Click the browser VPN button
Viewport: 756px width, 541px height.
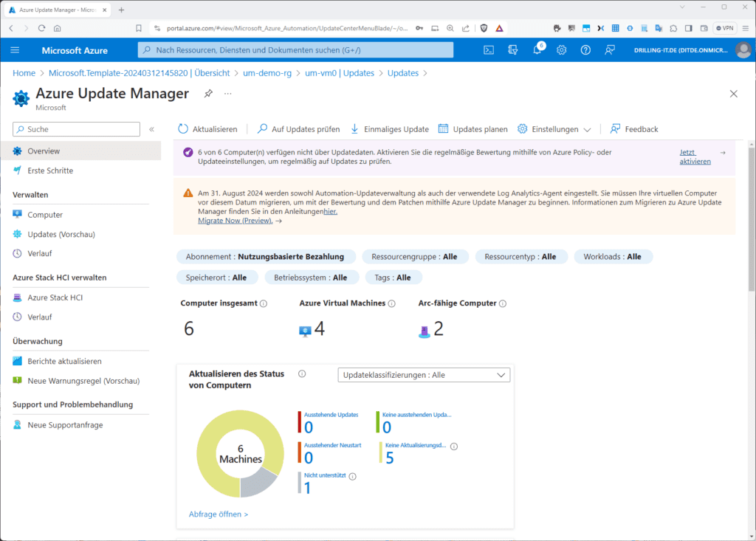(725, 28)
